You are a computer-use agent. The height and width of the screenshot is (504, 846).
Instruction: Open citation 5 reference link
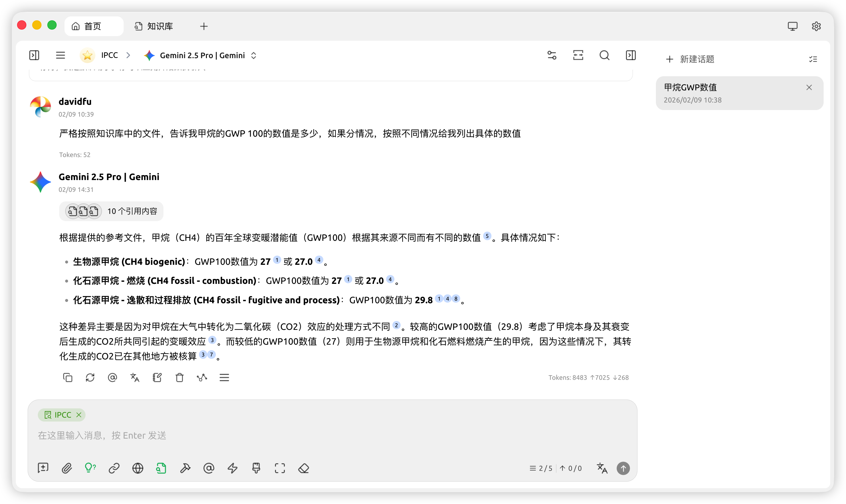click(487, 236)
